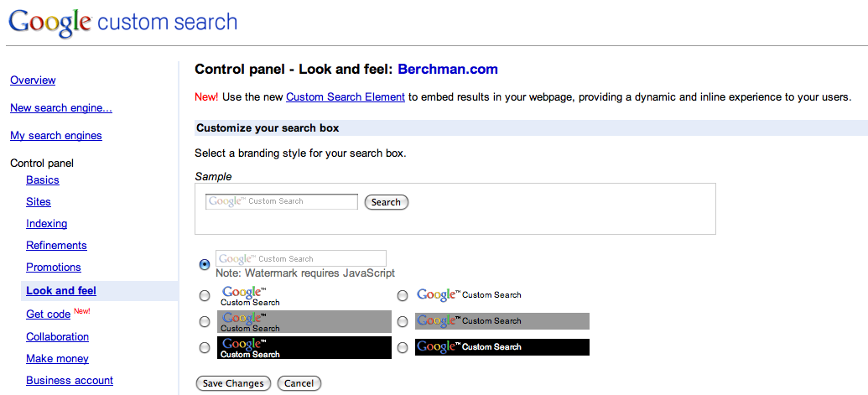Click the sample Custom Search input field
The width and height of the screenshot is (868, 395).
[282, 201]
